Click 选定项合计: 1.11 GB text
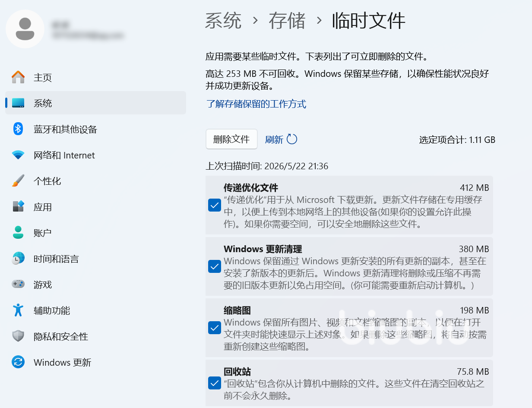This screenshot has height=408, width=532. pyautogui.click(x=457, y=140)
